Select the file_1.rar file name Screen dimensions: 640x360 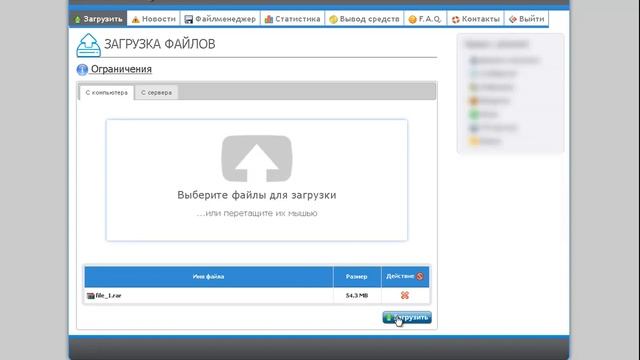[x=108, y=295]
